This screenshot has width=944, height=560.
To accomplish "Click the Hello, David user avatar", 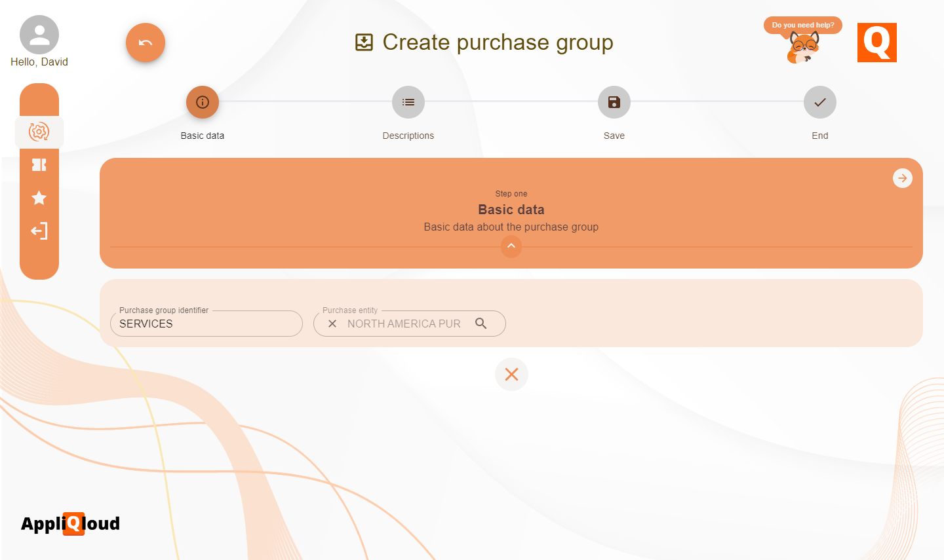I will point(39,34).
